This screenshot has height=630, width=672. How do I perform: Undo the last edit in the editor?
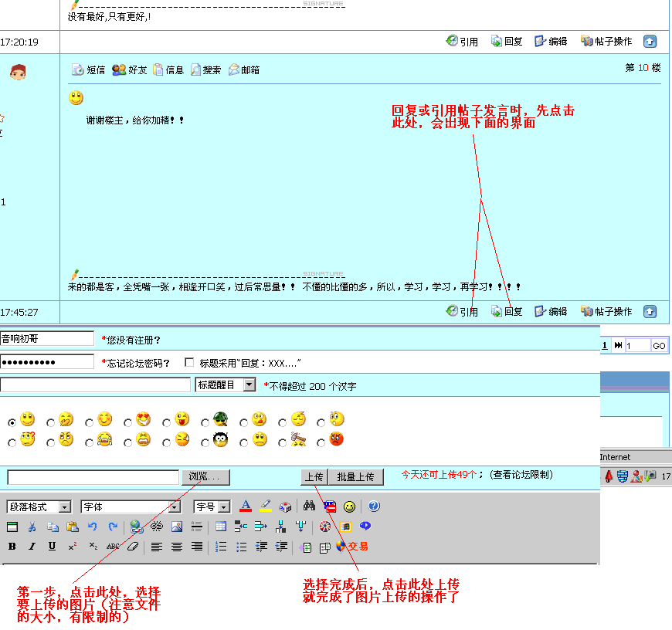click(x=93, y=527)
